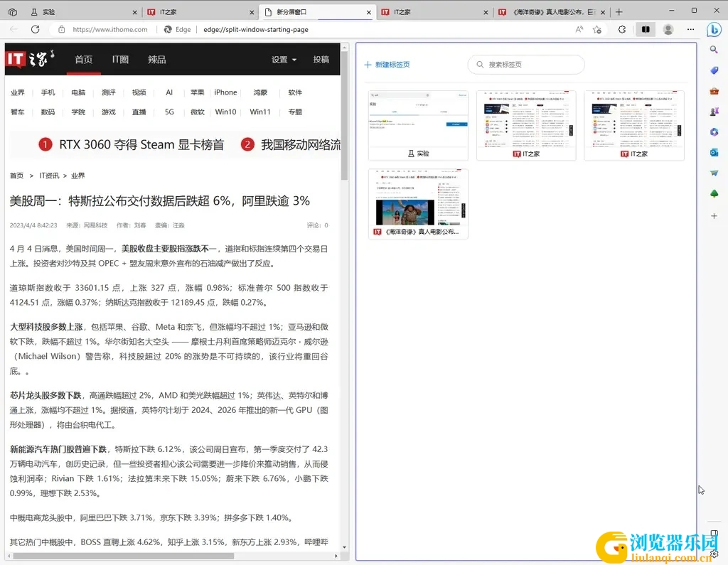This screenshot has height=565, width=728.
Task: Close the 实验 tab
Action: (x=134, y=13)
